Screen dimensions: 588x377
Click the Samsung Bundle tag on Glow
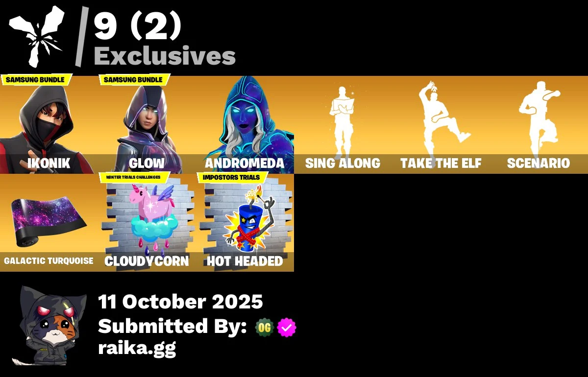tap(134, 80)
